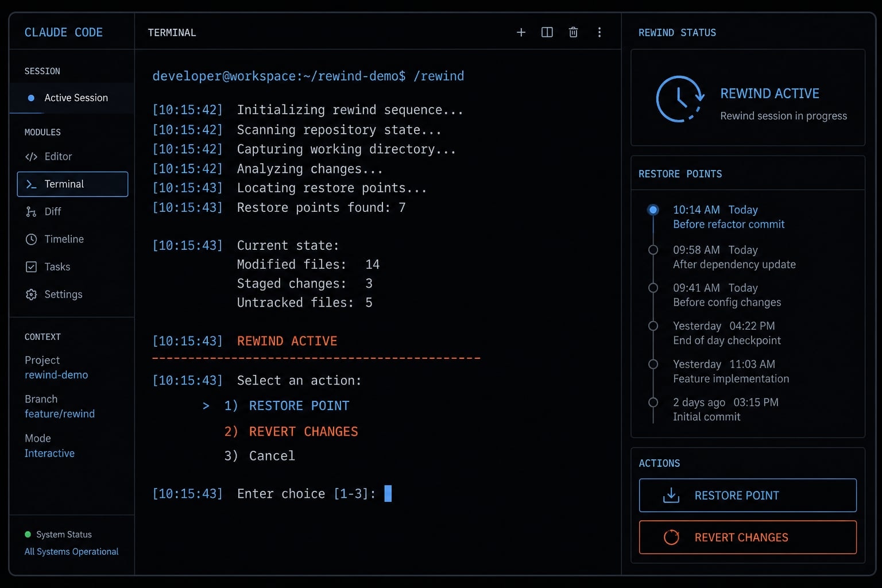The width and height of the screenshot is (882, 588).
Task: Click All Systems Operational status link
Action: 71,551
